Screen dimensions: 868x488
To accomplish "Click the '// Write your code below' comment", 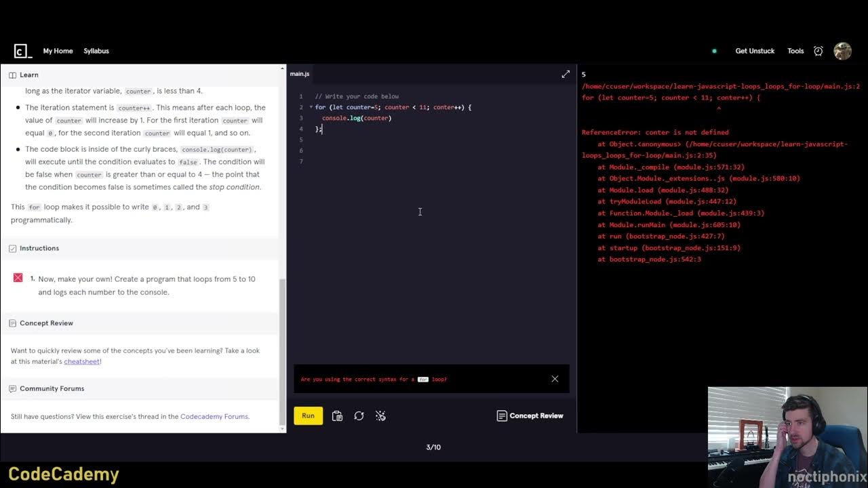I will [357, 96].
